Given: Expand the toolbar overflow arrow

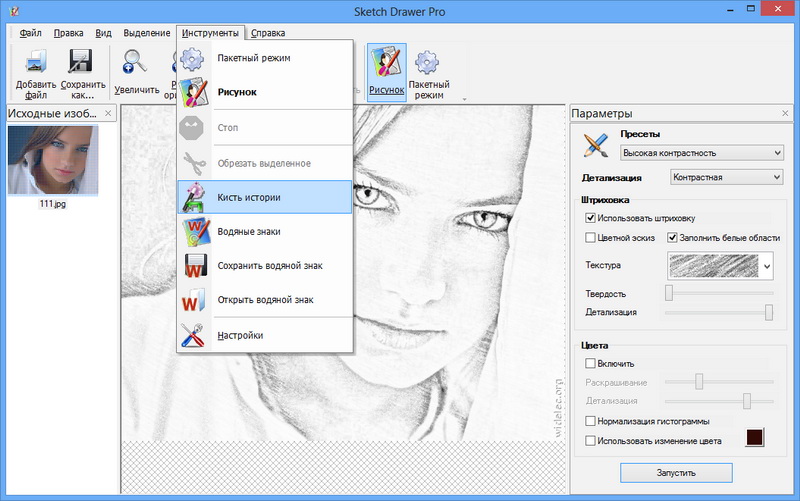Looking at the screenshot, I should pyautogui.click(x=464, y=99).
